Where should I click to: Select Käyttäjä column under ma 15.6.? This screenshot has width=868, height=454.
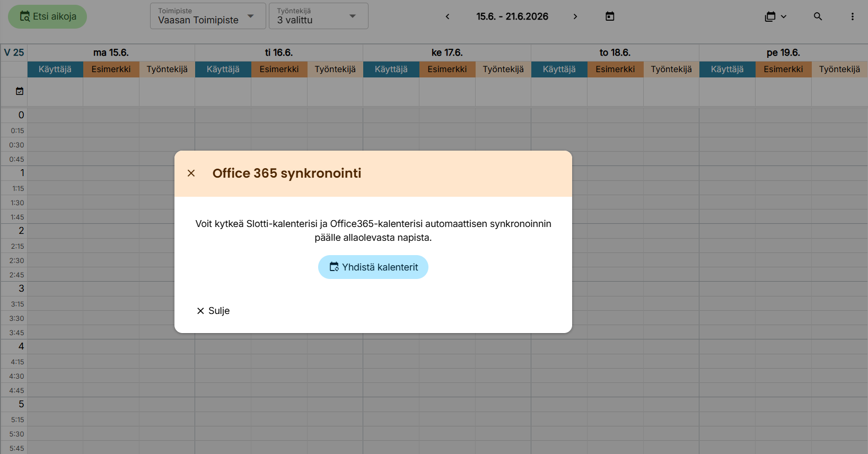(55, 69)
